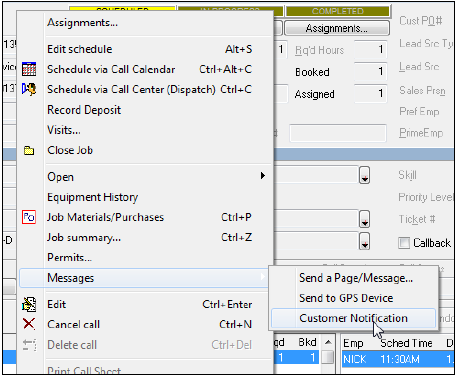The image size is (456, 376).
Task: Open the Messages submenu
Action: 144,278
